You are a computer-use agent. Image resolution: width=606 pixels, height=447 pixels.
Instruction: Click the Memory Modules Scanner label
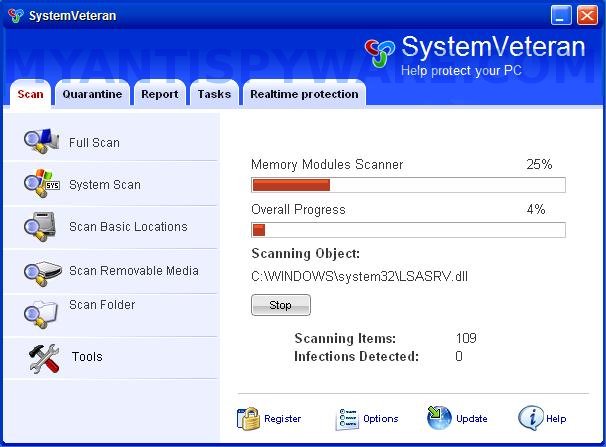pyautogui.click(x=327, y=165)
